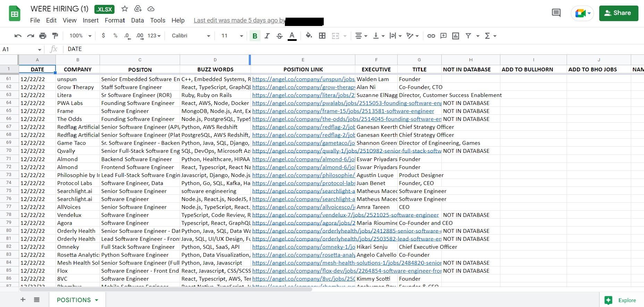
Task: Open comment history icon
Action: [556, 13]
